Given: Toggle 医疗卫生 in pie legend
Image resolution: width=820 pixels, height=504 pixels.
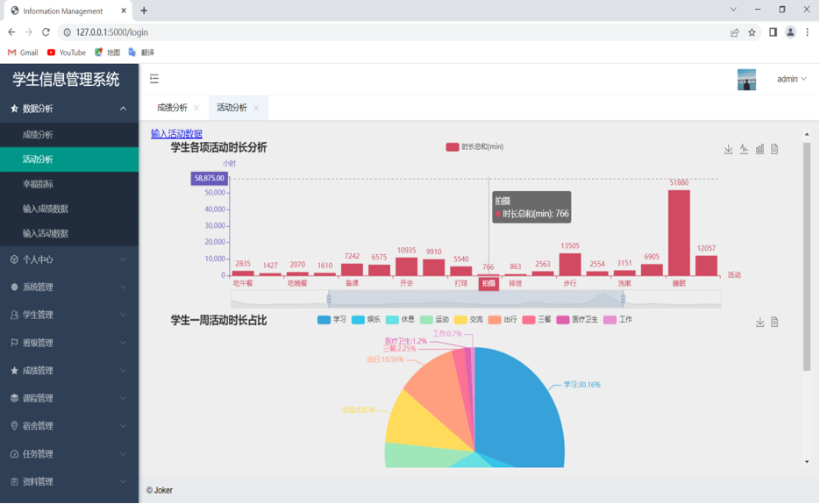Looking at the screenshot, I should coord(577,319).
